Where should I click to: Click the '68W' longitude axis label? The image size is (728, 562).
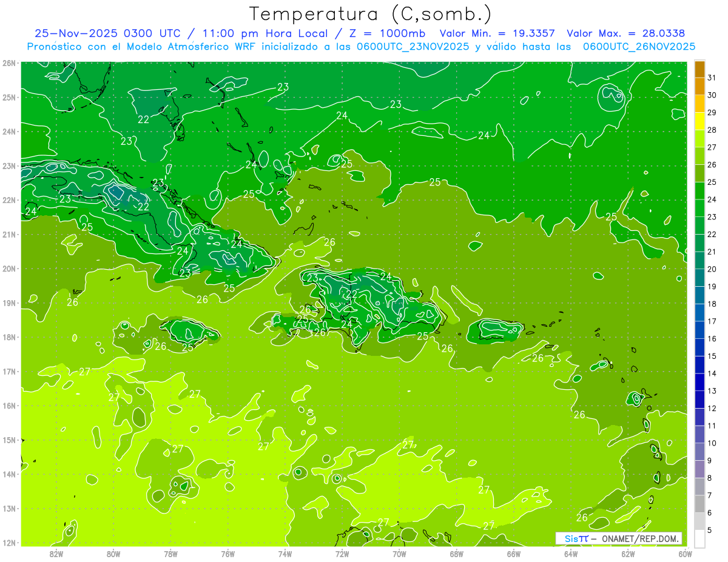[x=457, y=553]
